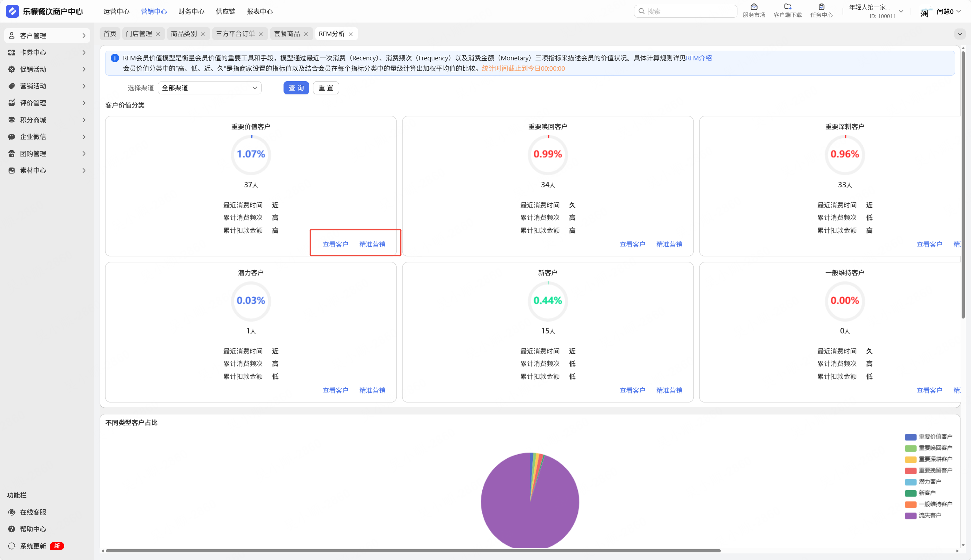This screenshot has width=971, height=560.
Task: Toggle 重要价值客户 legend in pie chart
Action: (928, 436)
